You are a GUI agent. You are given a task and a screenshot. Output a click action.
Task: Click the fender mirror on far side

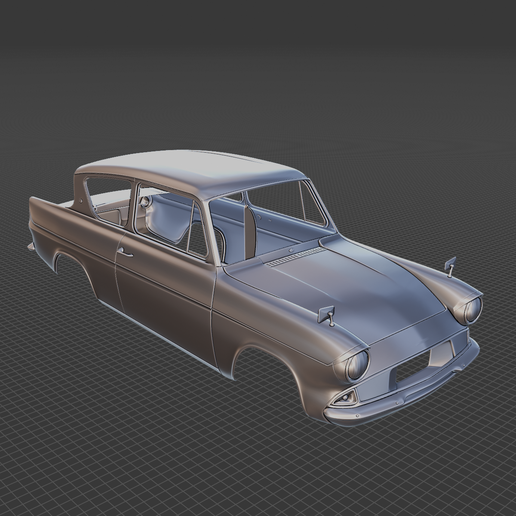[450, 266]
